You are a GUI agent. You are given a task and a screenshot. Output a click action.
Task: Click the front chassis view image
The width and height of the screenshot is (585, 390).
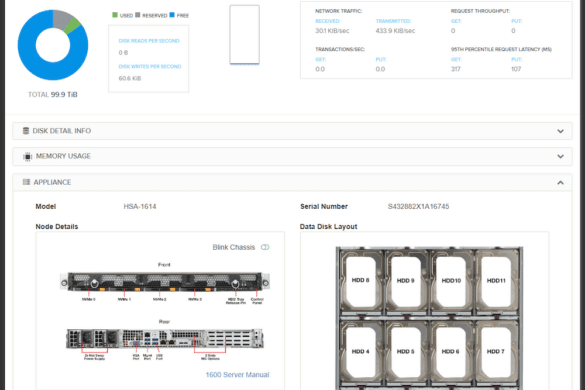point(165,282)
